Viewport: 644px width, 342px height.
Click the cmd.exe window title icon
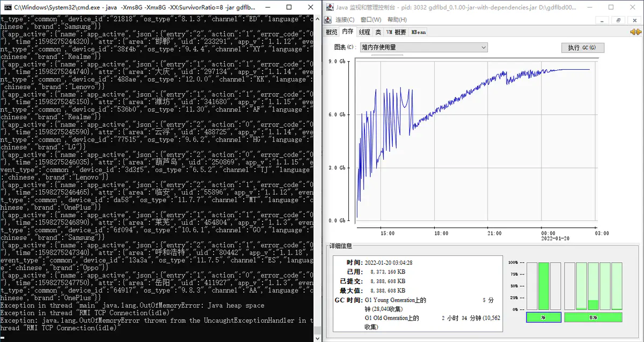(7, 8)
